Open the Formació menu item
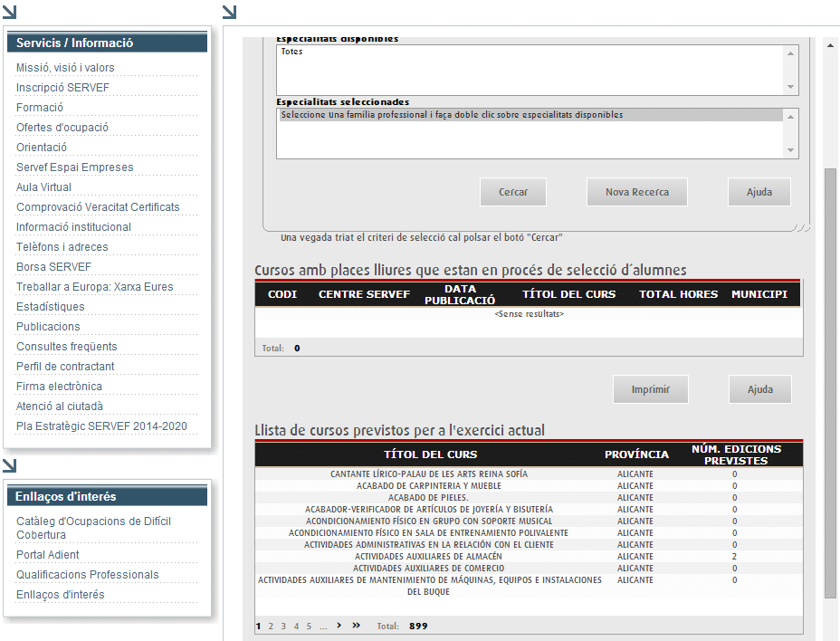840x641 pixels. coord(40,108)
